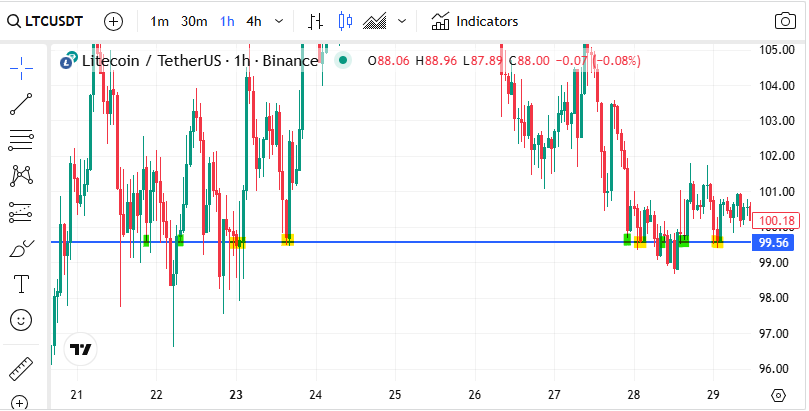Choose the candlestick chart style icon
The image size is (809, 411).
click(345, 22)
